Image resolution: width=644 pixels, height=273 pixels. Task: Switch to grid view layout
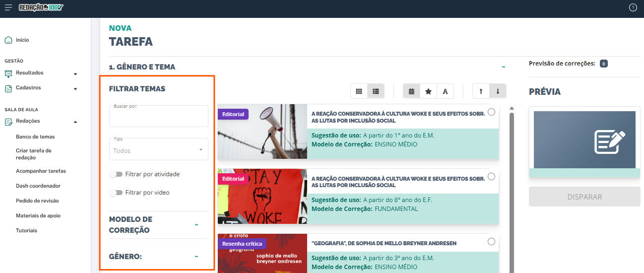tap(359, 91)
